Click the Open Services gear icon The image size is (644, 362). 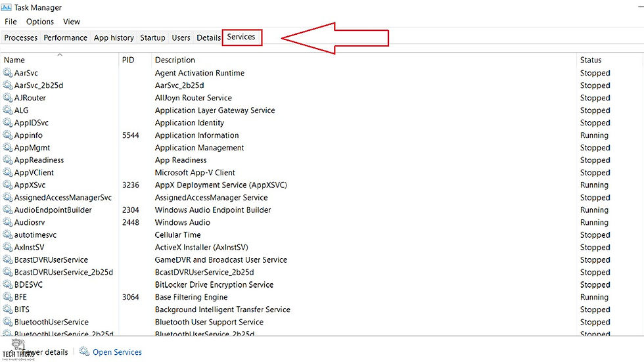tap(84, 351)
